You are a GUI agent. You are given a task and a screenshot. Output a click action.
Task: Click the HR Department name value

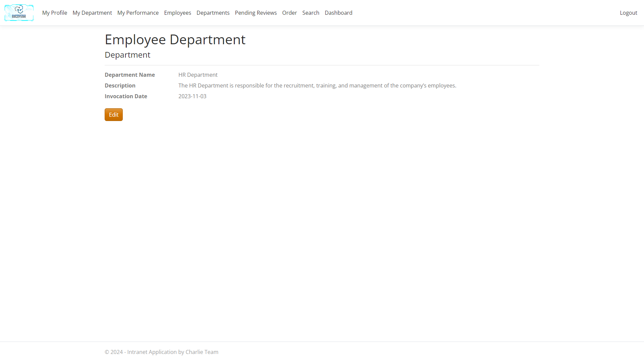[x=198, y=75]
